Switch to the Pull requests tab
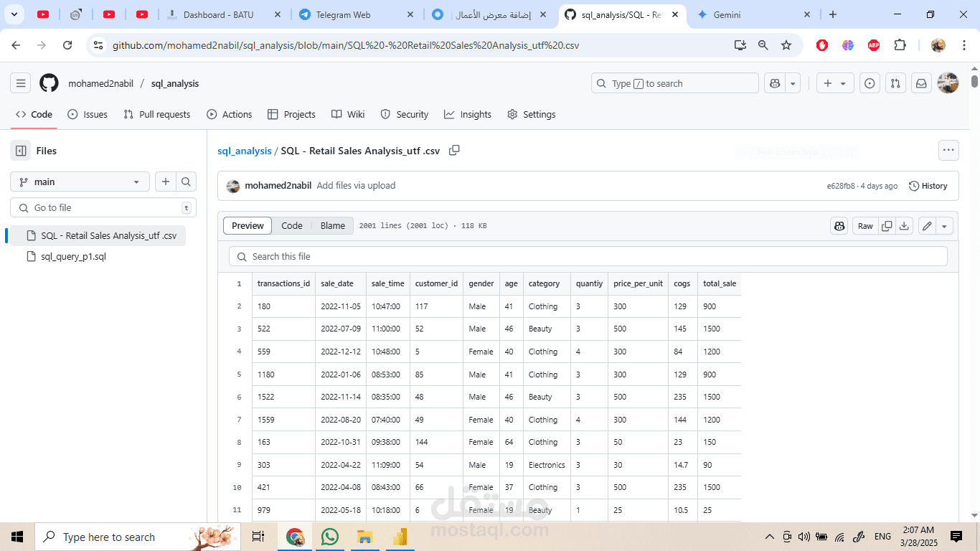Image resolution: width=980 pixels, height=551 pixels. 157,114
